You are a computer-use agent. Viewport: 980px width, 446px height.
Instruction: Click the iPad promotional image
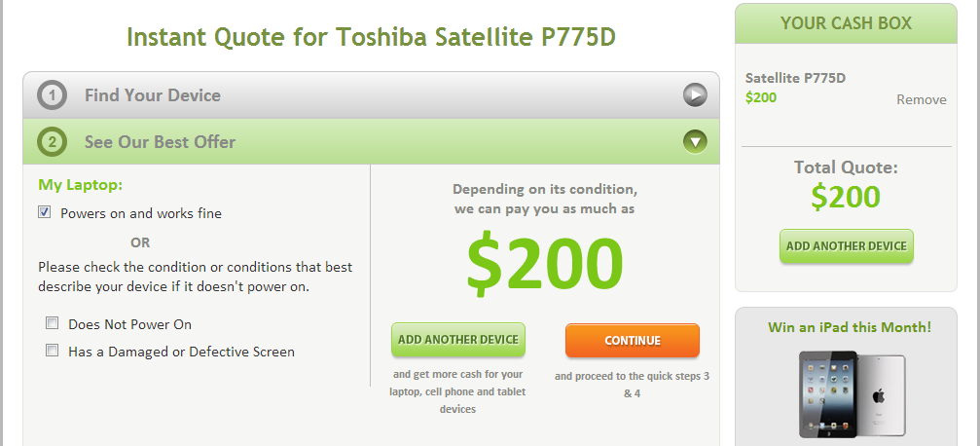852,394
